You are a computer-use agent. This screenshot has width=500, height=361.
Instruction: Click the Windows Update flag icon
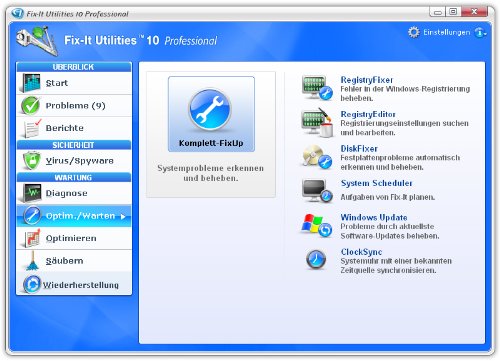[x=317, y=226]
